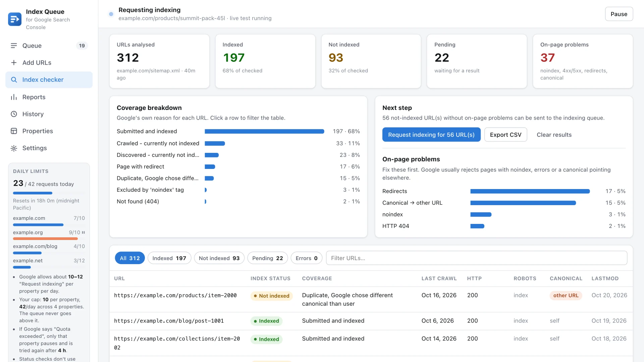Viewport: 644px width, 362px height.
Task: Click the products/item-2000 URL
Action: (175, 295)
